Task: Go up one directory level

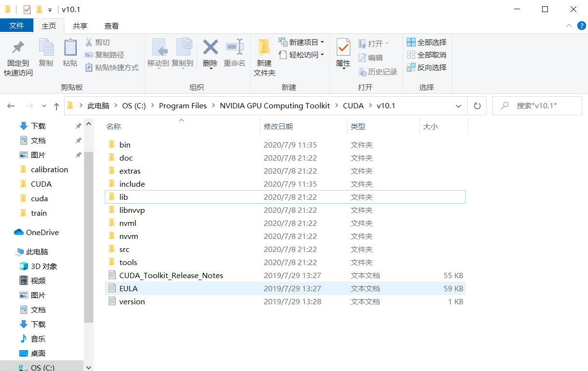Action: pyautogui.click(x=57, y=106)
